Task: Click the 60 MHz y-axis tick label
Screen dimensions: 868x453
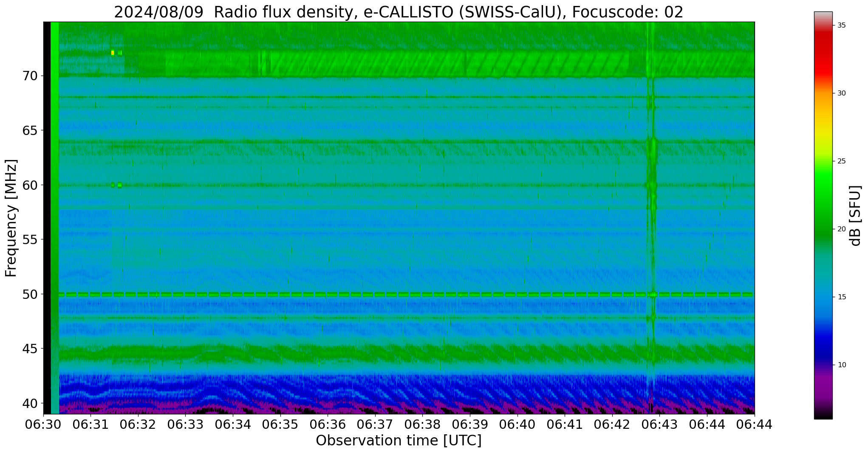Action: click(30, 185)
